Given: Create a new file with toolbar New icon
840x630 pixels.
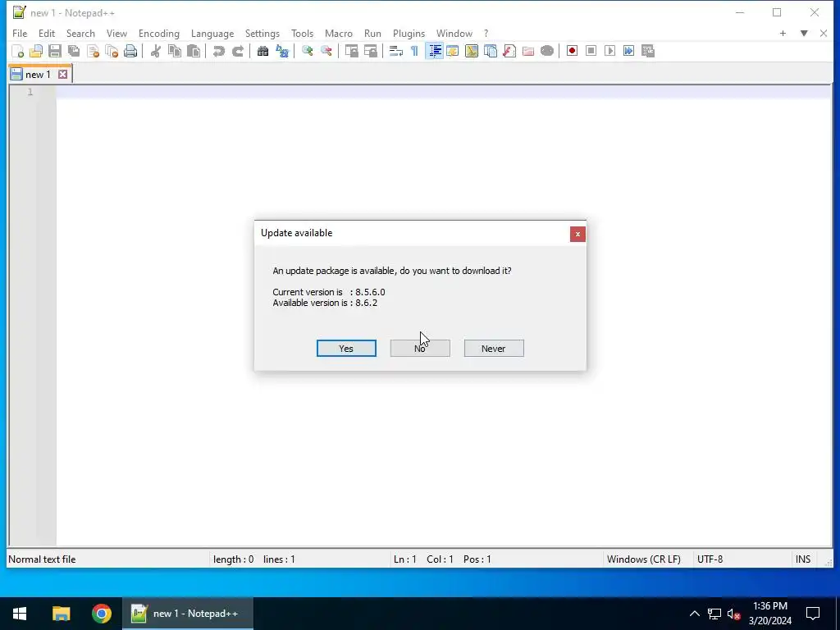Looking at the screenshot, I should coord(18,51).
